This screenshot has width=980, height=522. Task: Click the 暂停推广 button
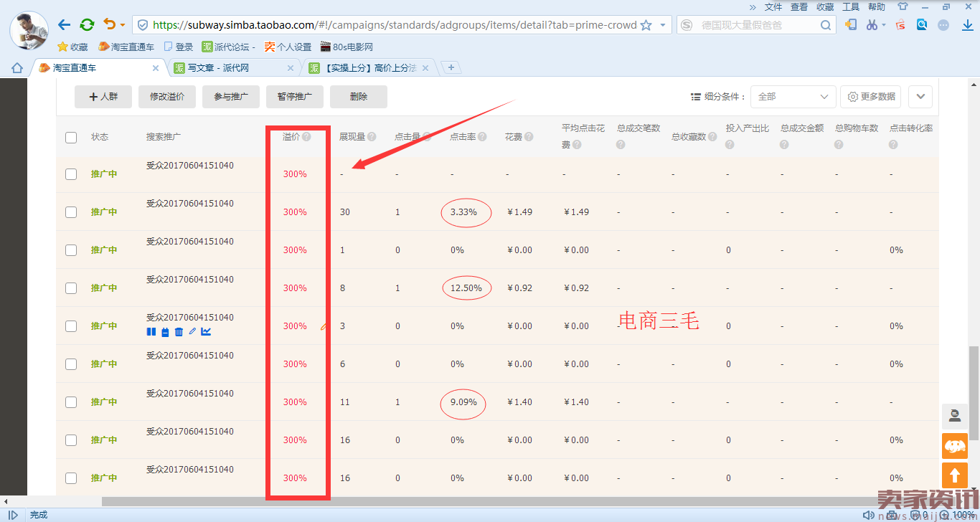(295, 97)
